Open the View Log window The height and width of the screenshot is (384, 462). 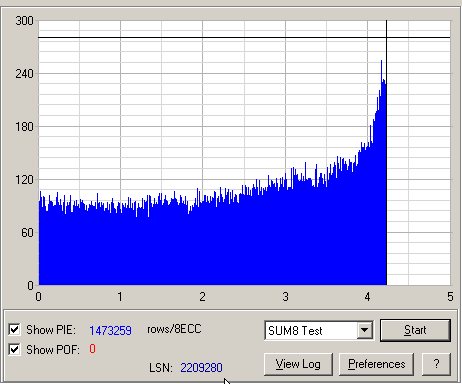point(298,364)
